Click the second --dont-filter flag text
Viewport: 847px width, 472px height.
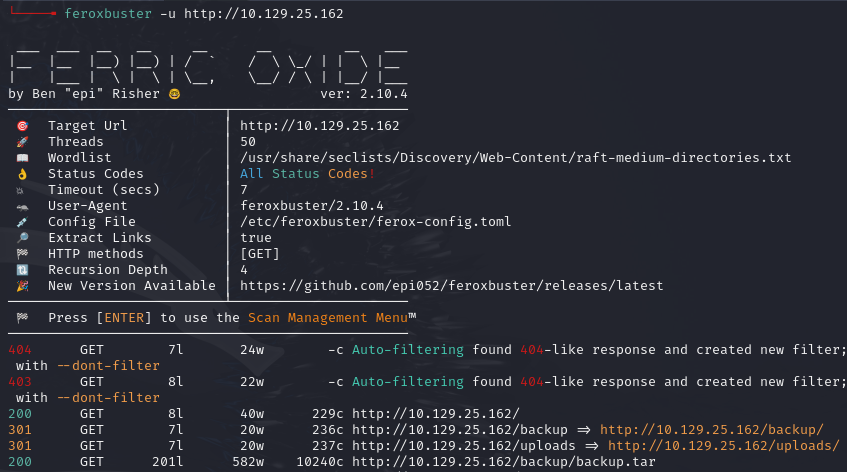coord(108,398)
